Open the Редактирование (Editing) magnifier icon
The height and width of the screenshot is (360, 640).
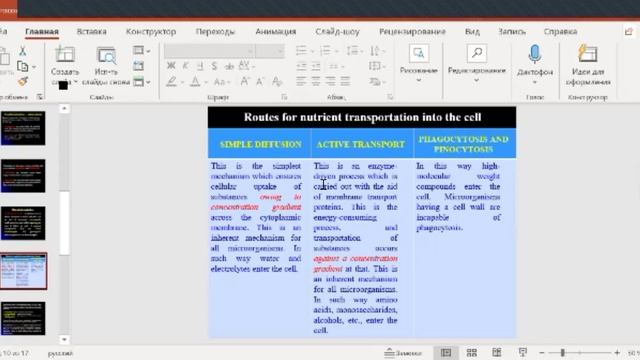(477, 53)
